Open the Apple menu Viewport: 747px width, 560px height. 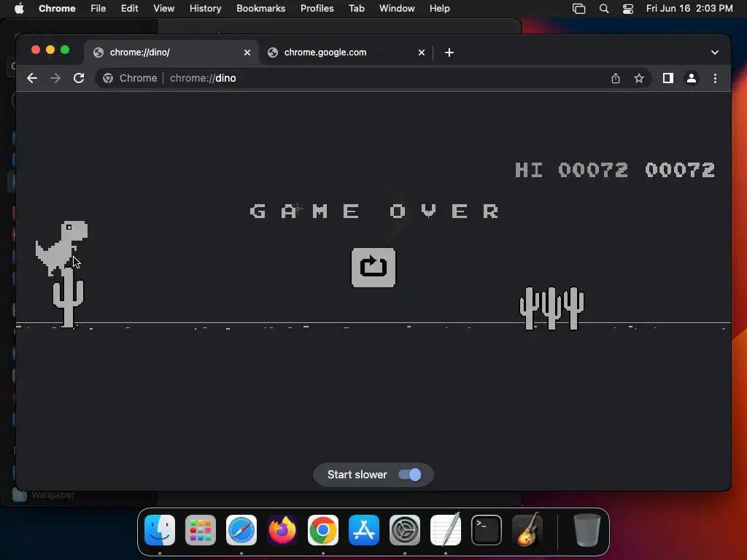(19, 8)
